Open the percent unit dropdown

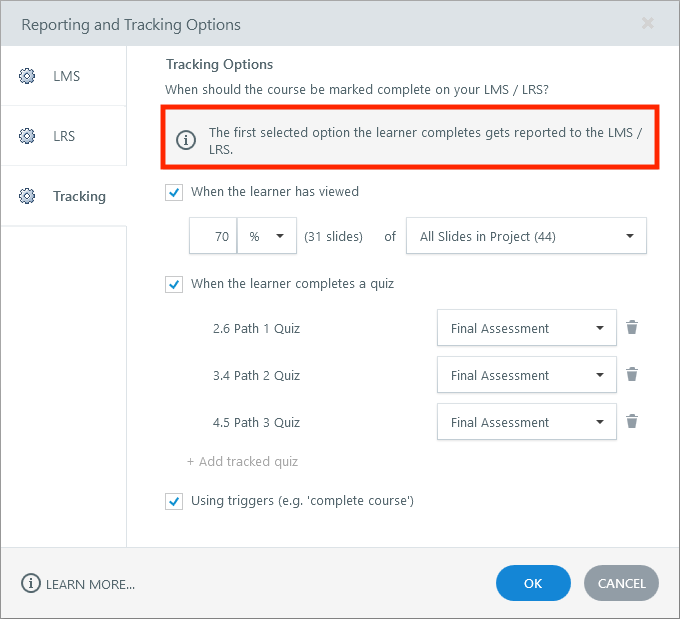pyautogui.click(x=267, y=237)
